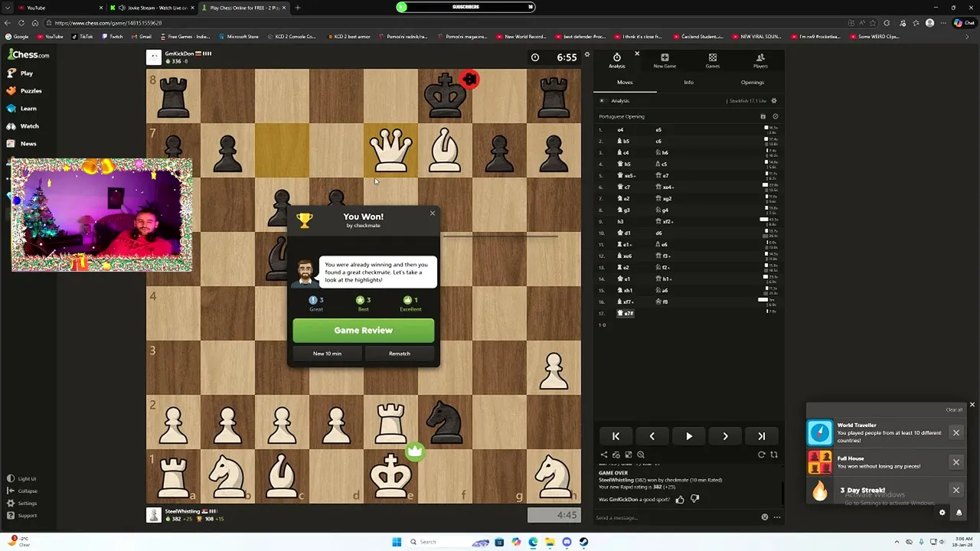This screenshot has width=980, height=551.
Task: Click the Chess.com logo
Action: click(28, 54)
